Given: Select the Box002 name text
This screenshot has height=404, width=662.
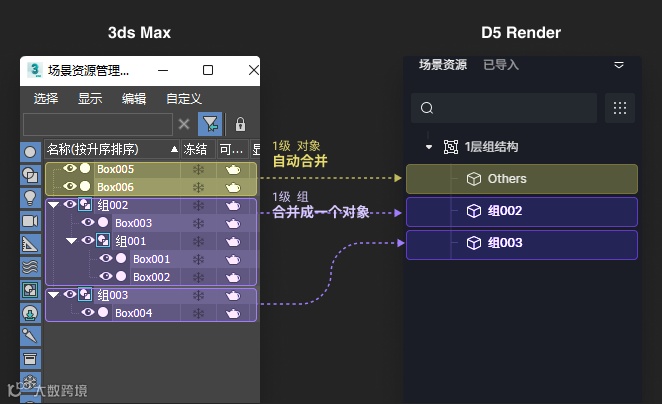Looking at the screenshot, I should (x=152, y=277).
